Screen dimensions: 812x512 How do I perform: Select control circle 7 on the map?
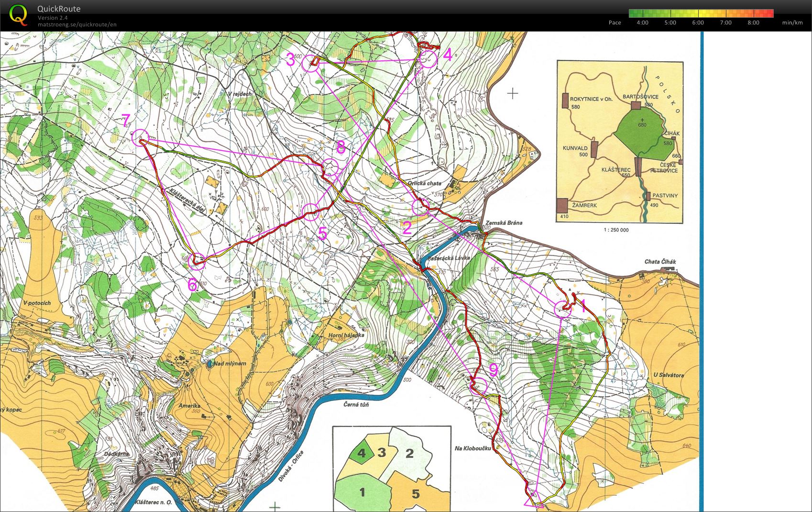pos(140,138)
